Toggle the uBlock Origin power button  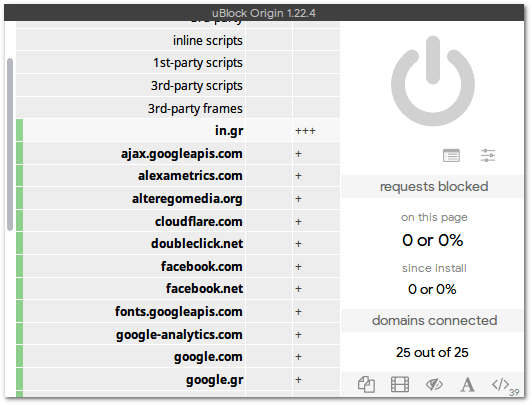[433, 81]
